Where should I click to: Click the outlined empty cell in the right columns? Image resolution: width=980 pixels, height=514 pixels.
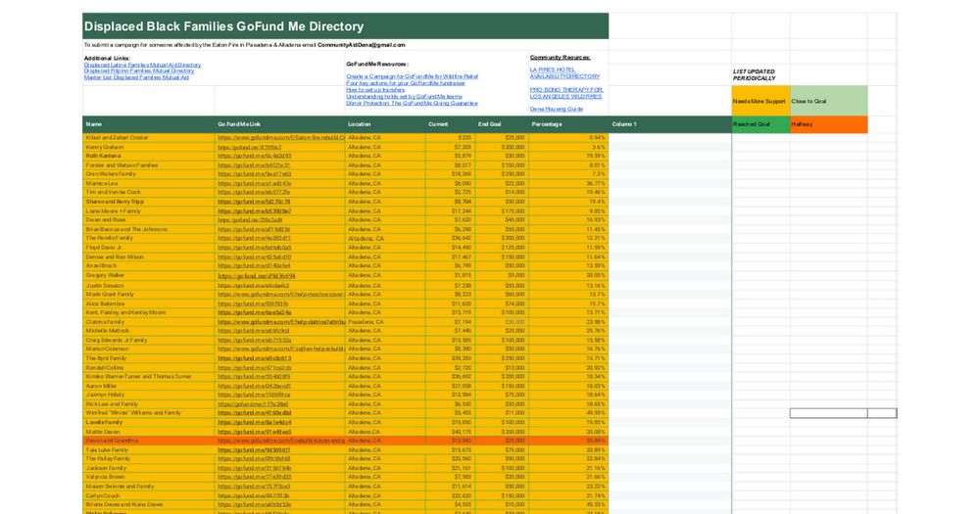829,413
